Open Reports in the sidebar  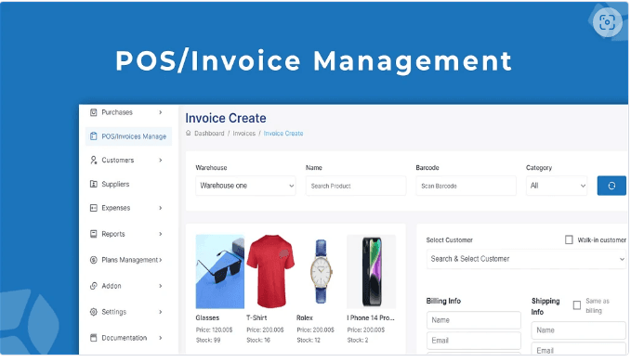[x=113, y=234]
